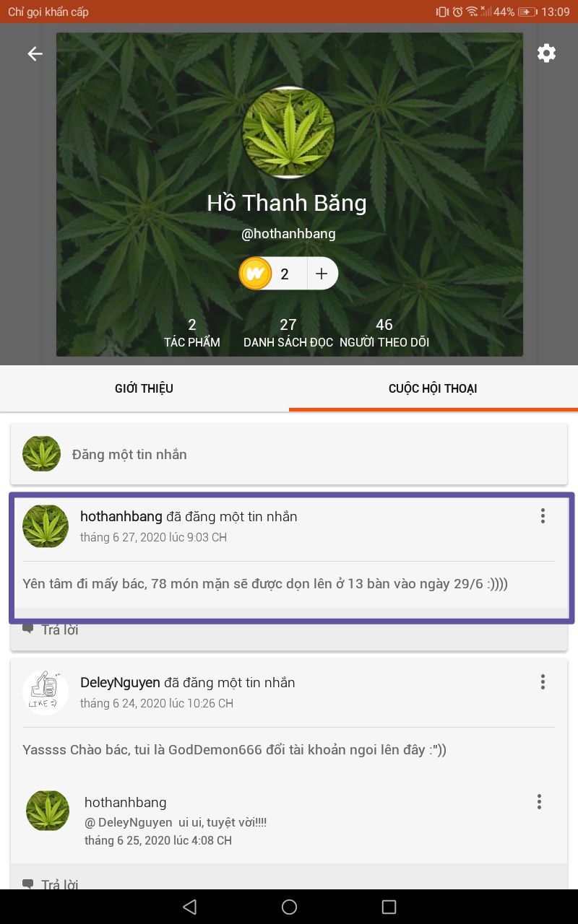Open the 27 DANH SÁCH ĐỌC
The image size is (578, 924).
pyautogui.click(x=288, y=333)
